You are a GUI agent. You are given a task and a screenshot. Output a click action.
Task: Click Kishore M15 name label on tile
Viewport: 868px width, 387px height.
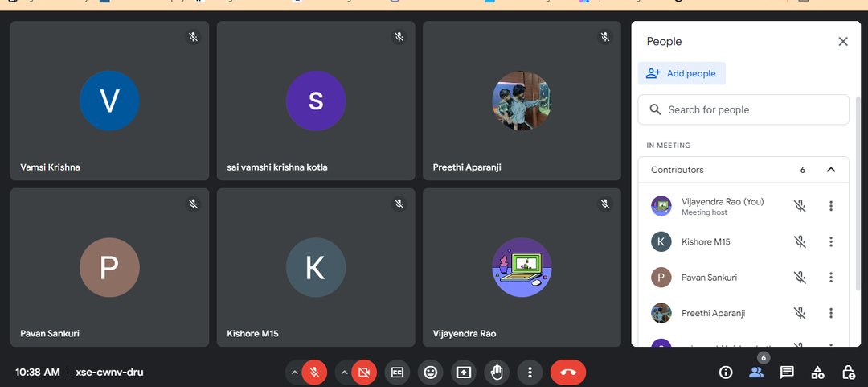[x=252, y=334]
